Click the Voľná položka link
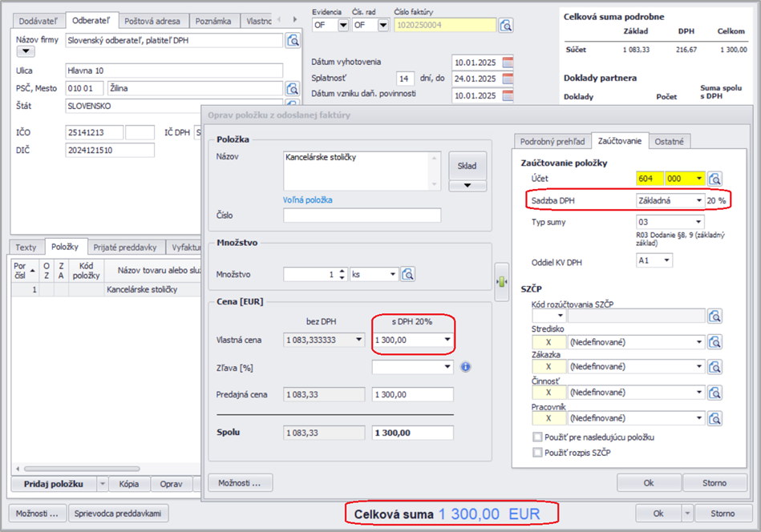This screenshot has height=532, width=761. tap(307, 199)
